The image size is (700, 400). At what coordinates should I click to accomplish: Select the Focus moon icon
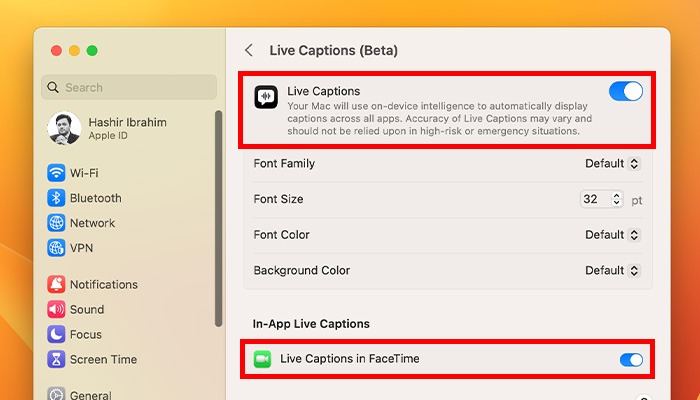tap(56, 334)
